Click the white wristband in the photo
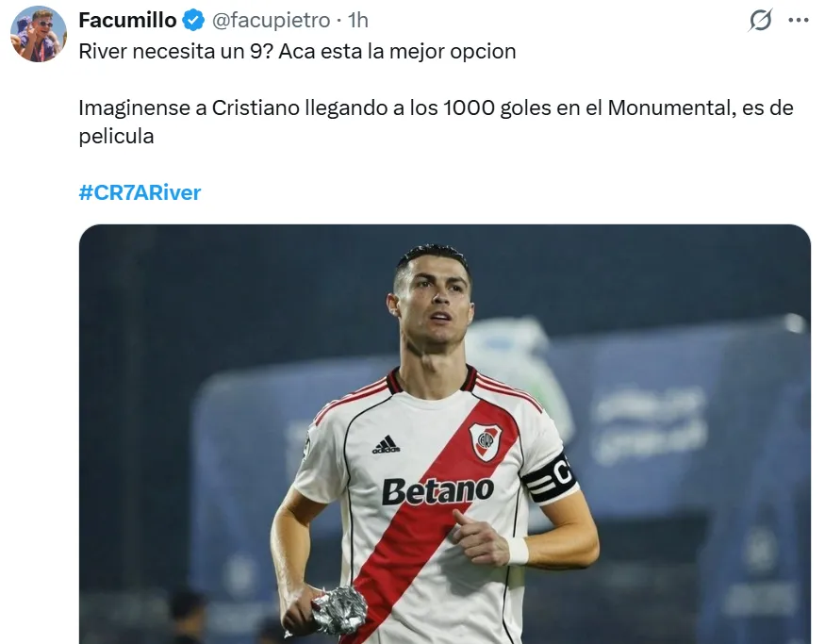 pyautogui.click(x=518, y=551)
